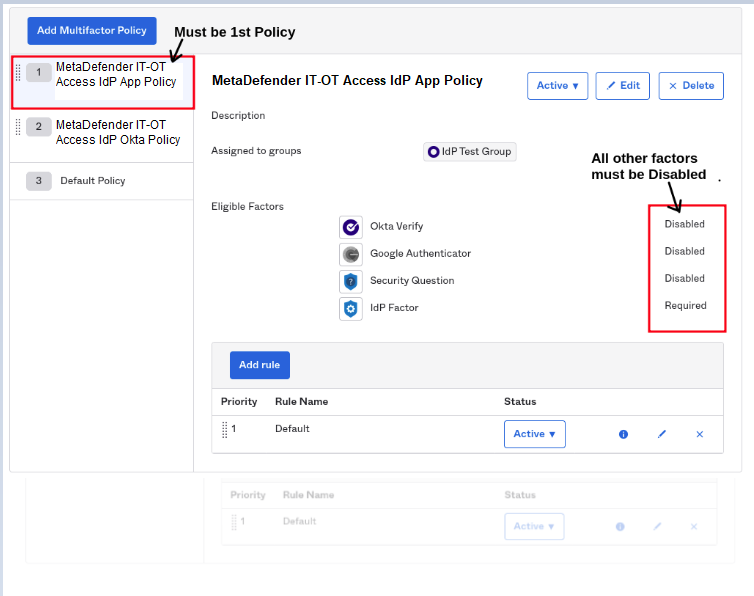Select MetaDefender IT-OT Access IdP Okta Policy

118,132
